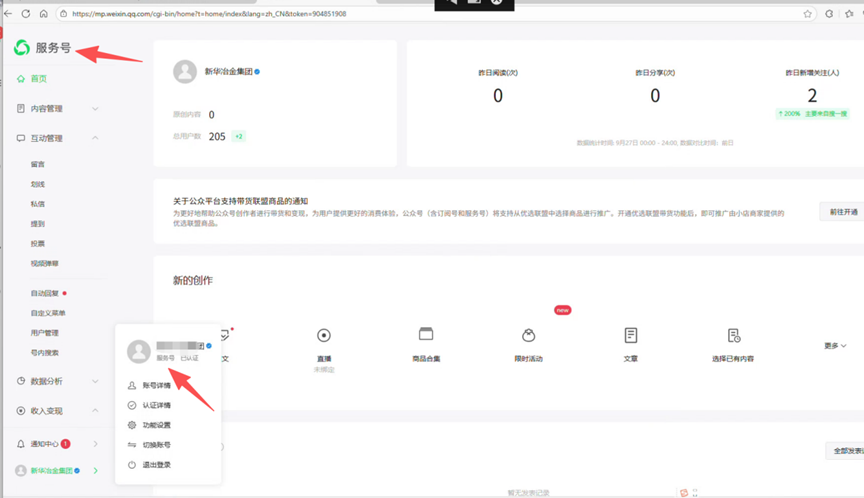The image size is (864, 498).
Task: Open the 通知中心 arrow
Action: 95,444
